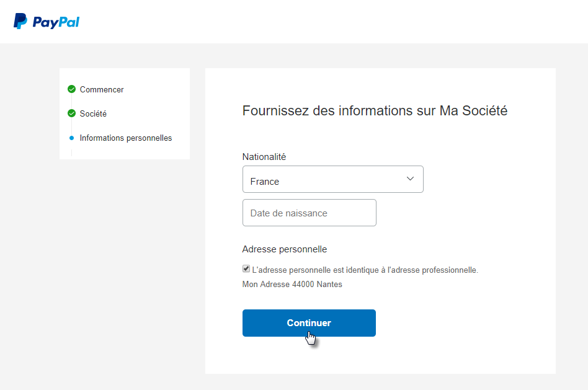Click the Informations personnelles step label
The image size is (588, 390).
click(x=125, y=138)
